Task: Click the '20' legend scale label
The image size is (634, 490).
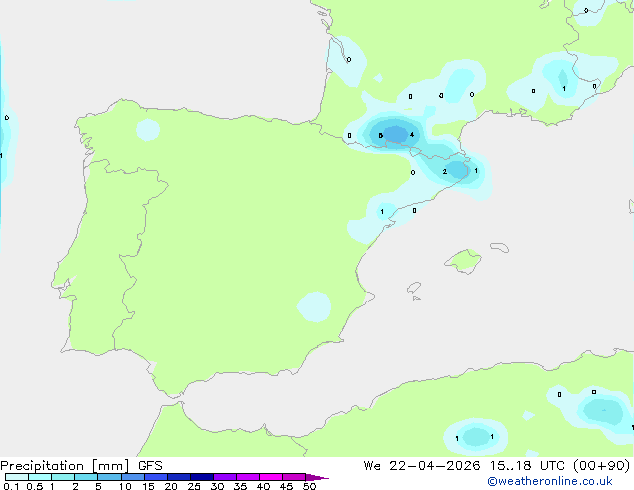Action: (171, 486)
